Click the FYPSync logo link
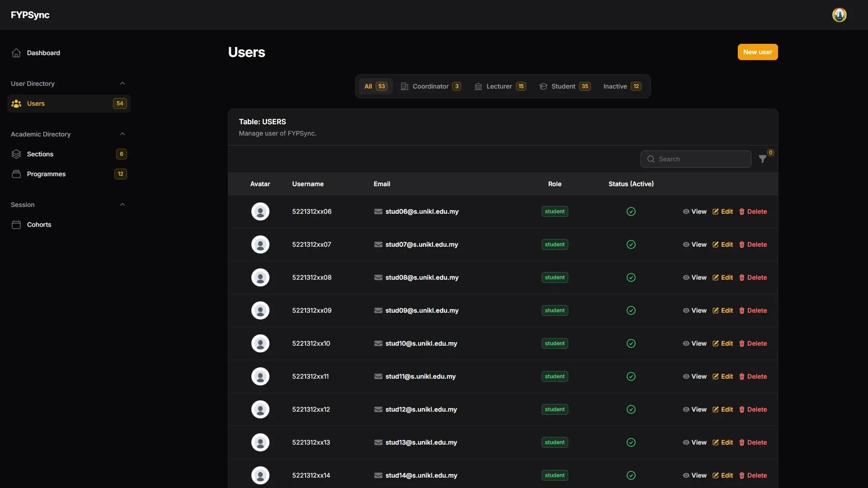Viewport: 868px width, 488px height. click(x=30, y=15)
